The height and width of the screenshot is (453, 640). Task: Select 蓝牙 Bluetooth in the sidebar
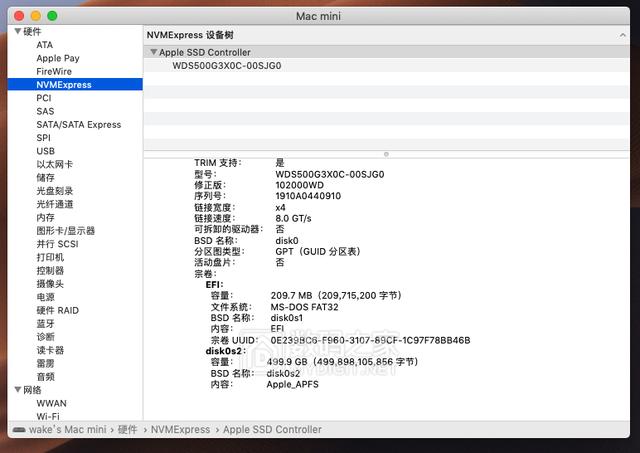(45, 324)
